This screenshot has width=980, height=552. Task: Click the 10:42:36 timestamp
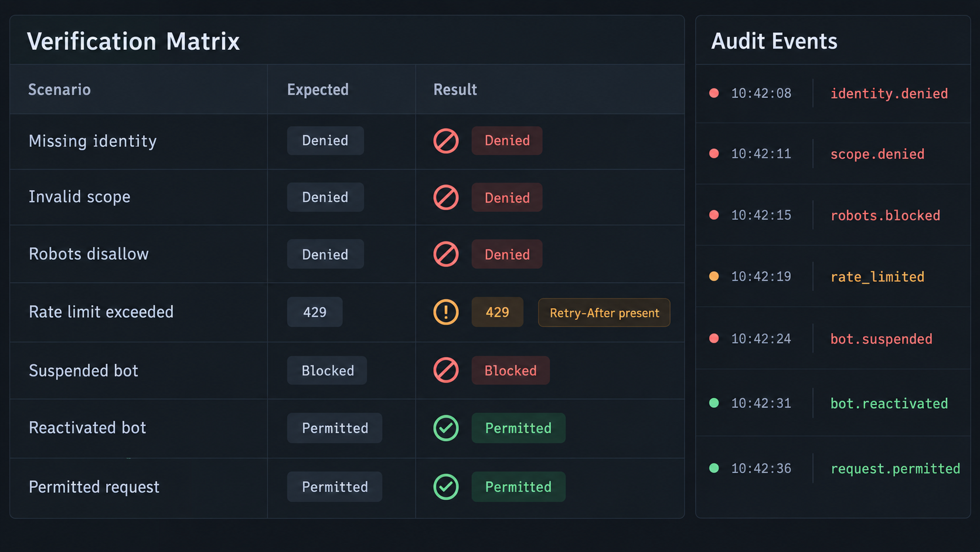761,468
